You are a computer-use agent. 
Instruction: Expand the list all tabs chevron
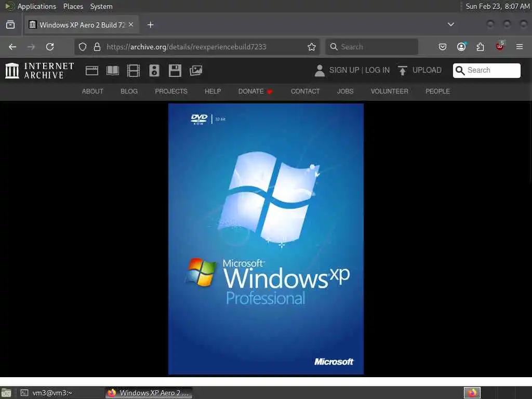450,24
